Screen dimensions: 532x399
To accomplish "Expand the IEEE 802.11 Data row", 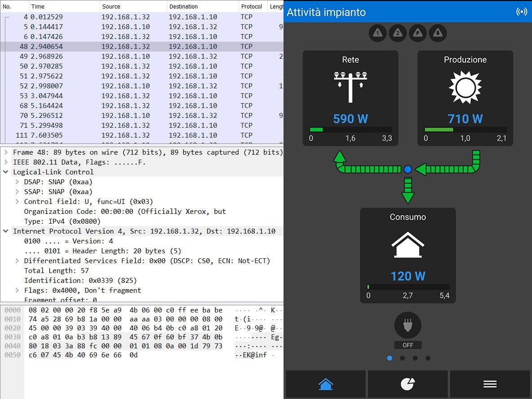I will click(x=6, y=162).
